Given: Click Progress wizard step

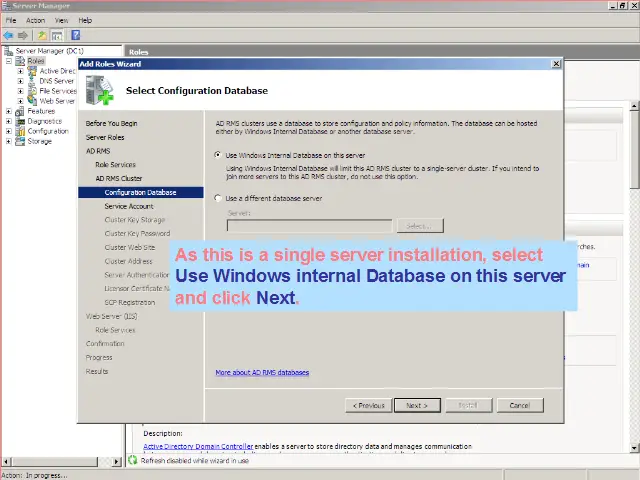Looking at the screenshot, I should (x=99, y=358).
